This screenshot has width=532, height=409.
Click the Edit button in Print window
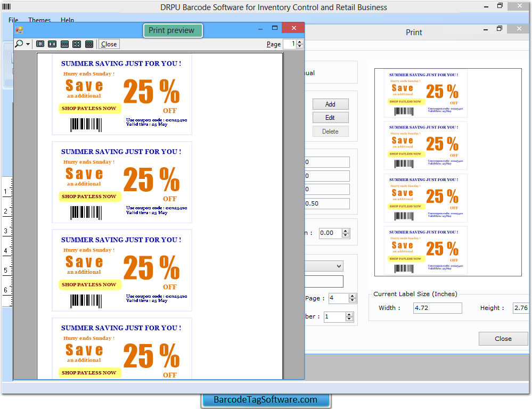pyautogui.click(x=330, y=118)
